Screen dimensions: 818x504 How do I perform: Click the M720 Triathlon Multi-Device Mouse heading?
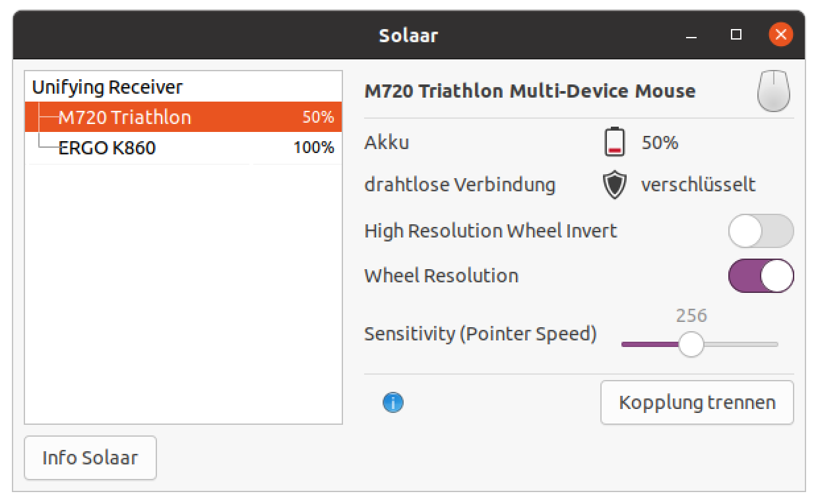point(530,91)
